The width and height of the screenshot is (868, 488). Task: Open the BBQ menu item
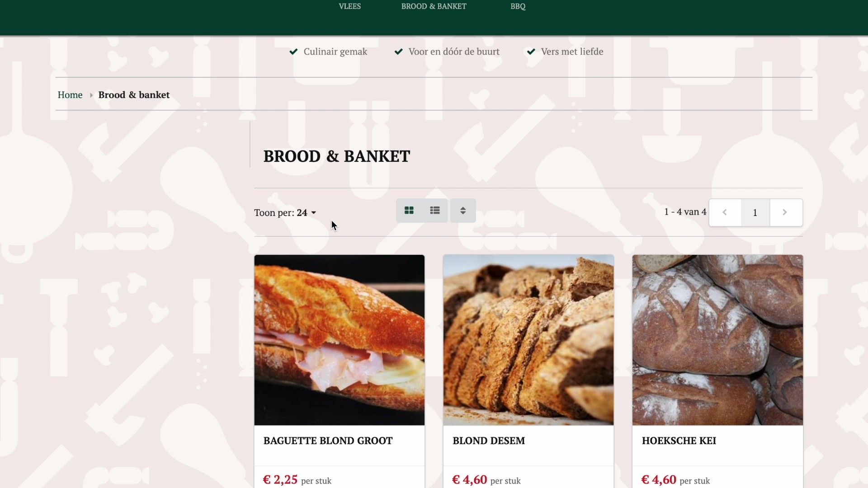pos(518,6)
